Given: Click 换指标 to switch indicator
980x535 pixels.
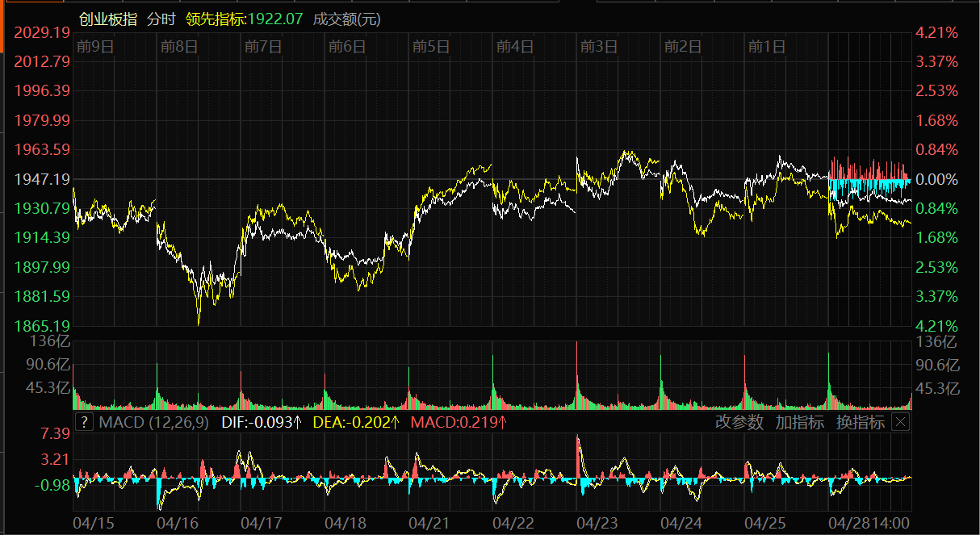Looking at the screenshot, I should (x=861, y=422).
